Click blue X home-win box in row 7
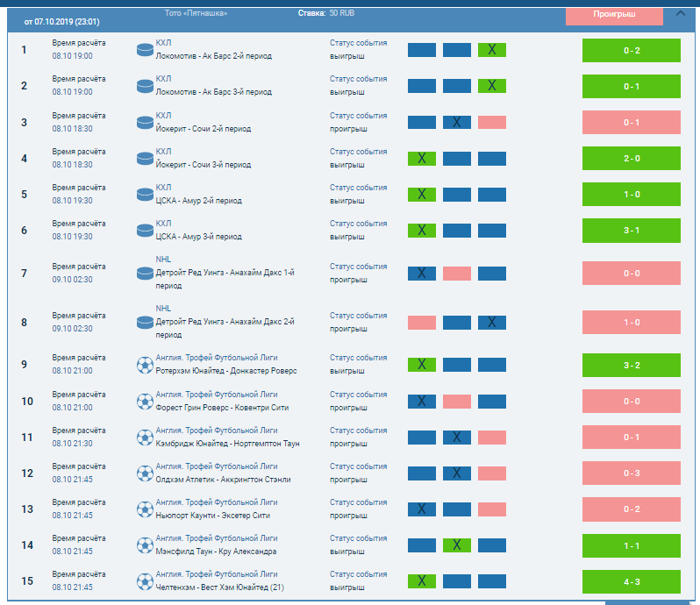This screenshot has height=605, width=700. coord(422,273)
